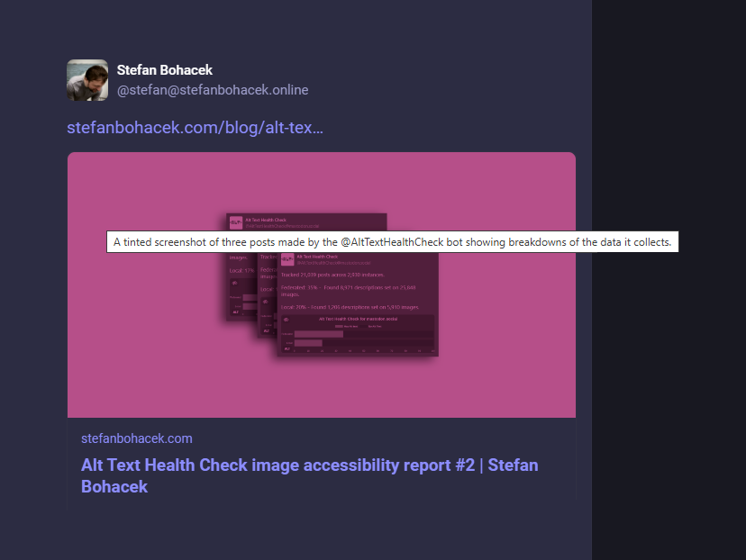This screenshot has width=746, height=560.
Task: Open the pink tinted preview card image
Action: 322,285
